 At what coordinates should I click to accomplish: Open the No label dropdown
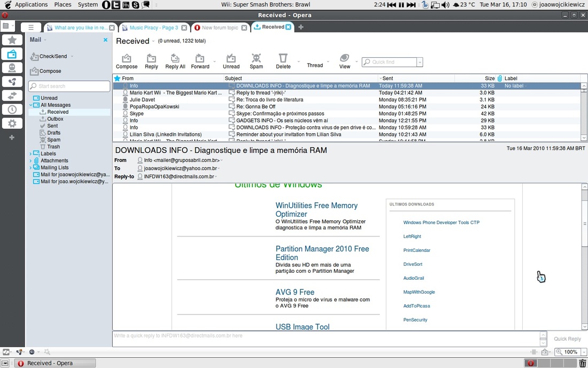tap(516, 86)
